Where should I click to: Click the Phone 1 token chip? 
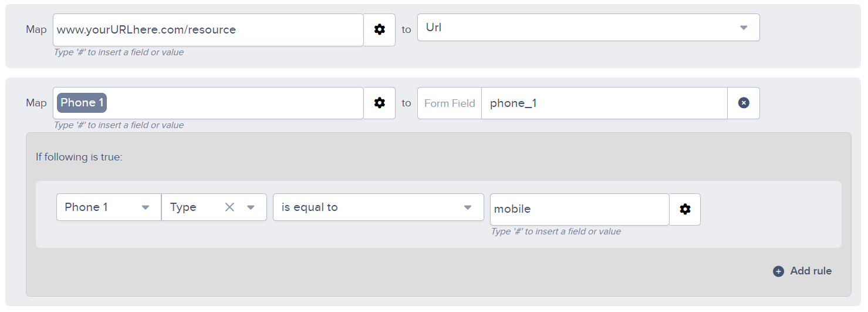[x=82, y=103]
